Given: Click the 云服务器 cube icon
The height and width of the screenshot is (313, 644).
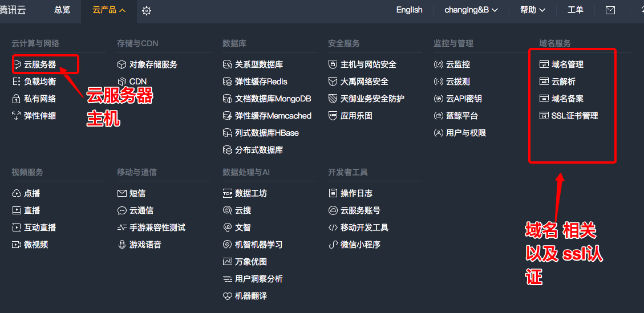Looking at the screenshot, I should coord(17,64).
